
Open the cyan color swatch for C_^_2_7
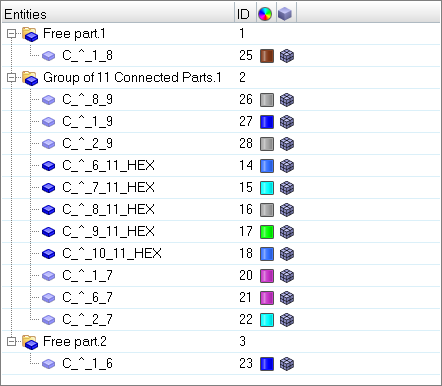click(x=267, y=320)
